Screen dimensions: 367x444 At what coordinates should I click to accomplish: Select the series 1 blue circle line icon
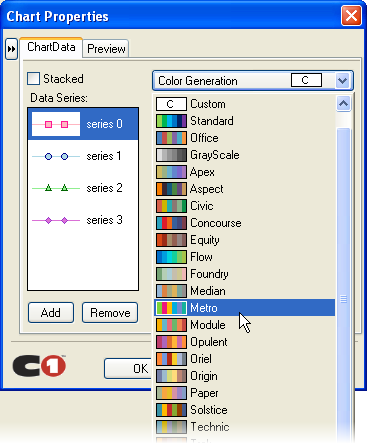point(56,156)
